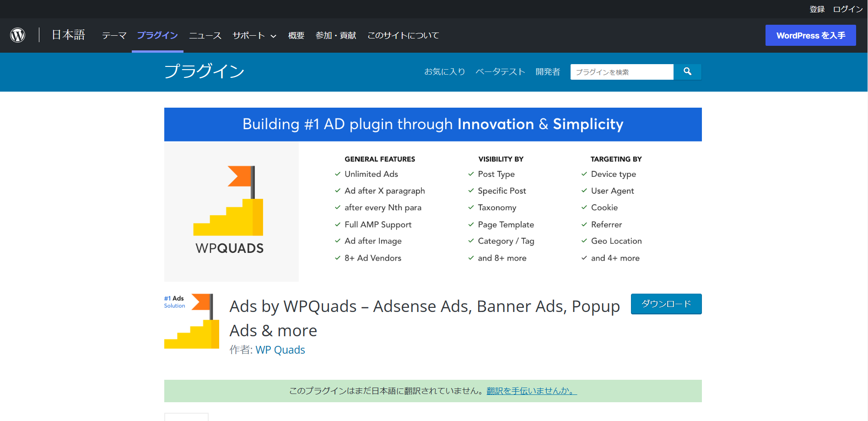Screen dimensions: 868x421
Task: Open the サポート menu item
Action: (248, 36)
